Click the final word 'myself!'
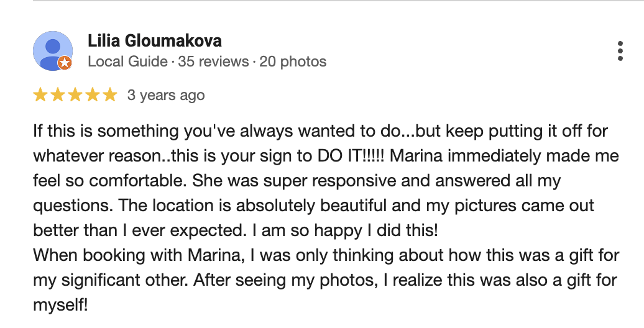 pyautogui.click(x=60, y=306)
